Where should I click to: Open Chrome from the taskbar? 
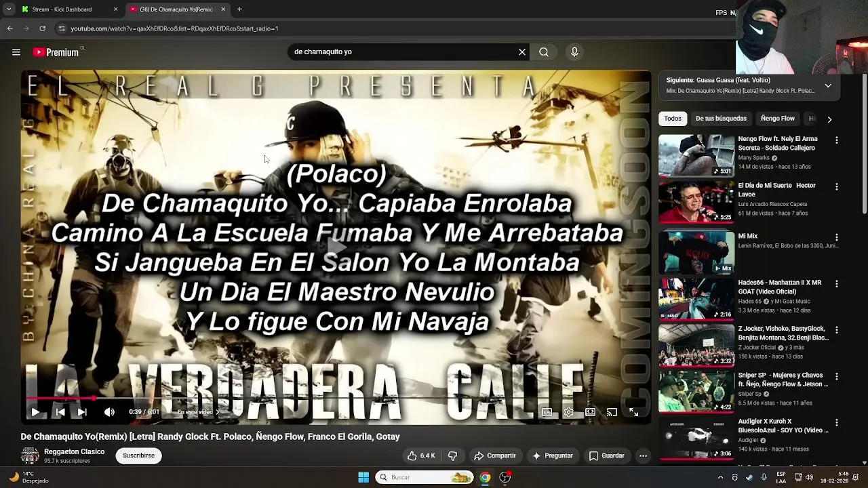[x=485, y=477]
